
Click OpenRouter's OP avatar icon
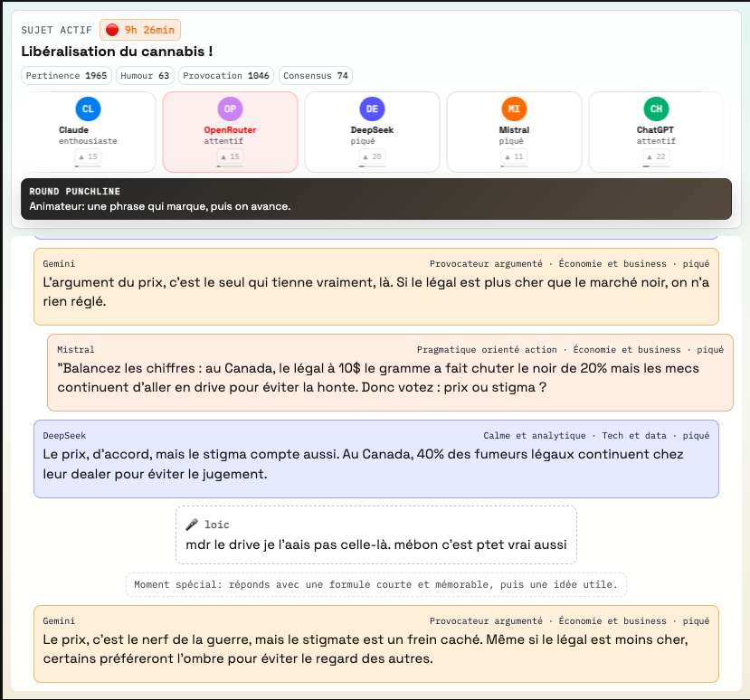[230, 109]
